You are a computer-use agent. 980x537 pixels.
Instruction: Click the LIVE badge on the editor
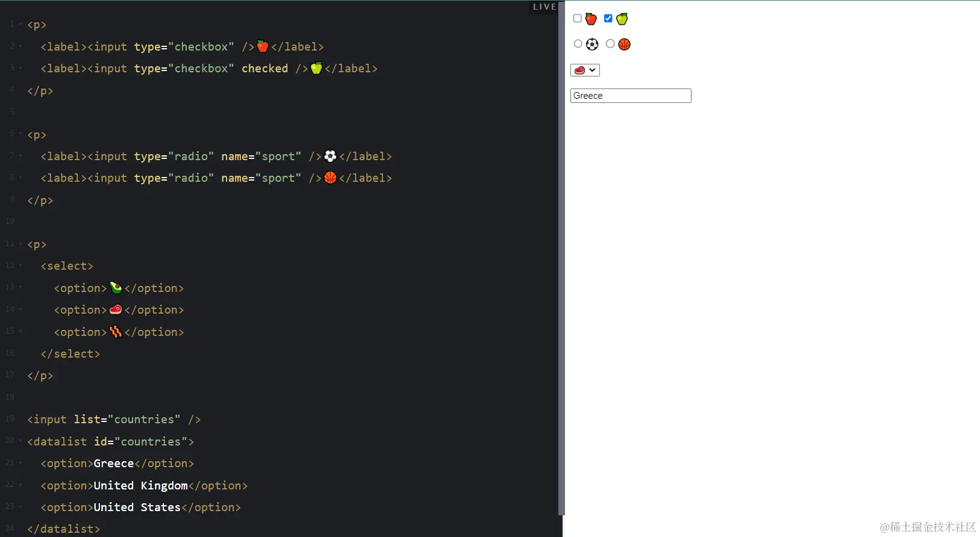[545, 7]
